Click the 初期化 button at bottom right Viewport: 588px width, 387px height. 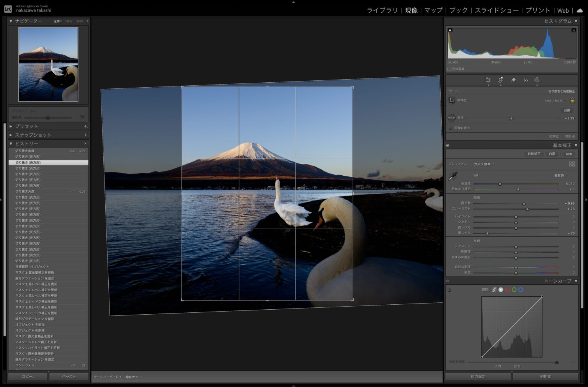[545, 377]
